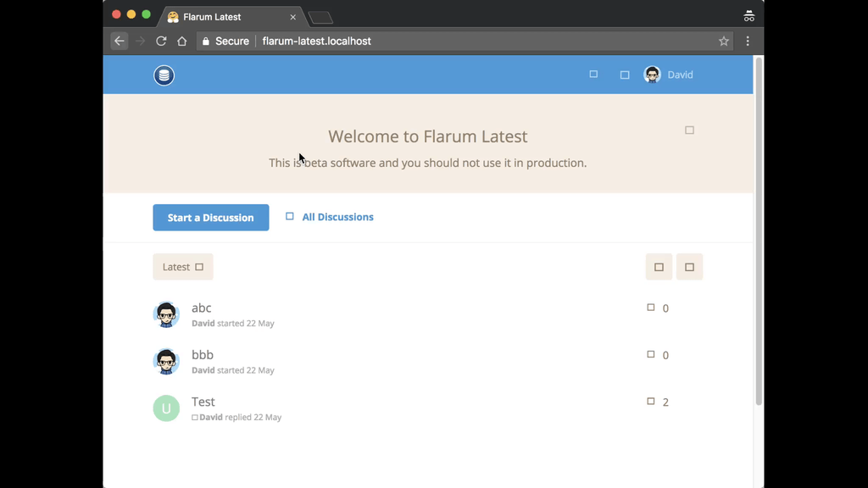The image size is (868, 488).
Task: Click the Start a Discussion button
Action: coord(211,218)
